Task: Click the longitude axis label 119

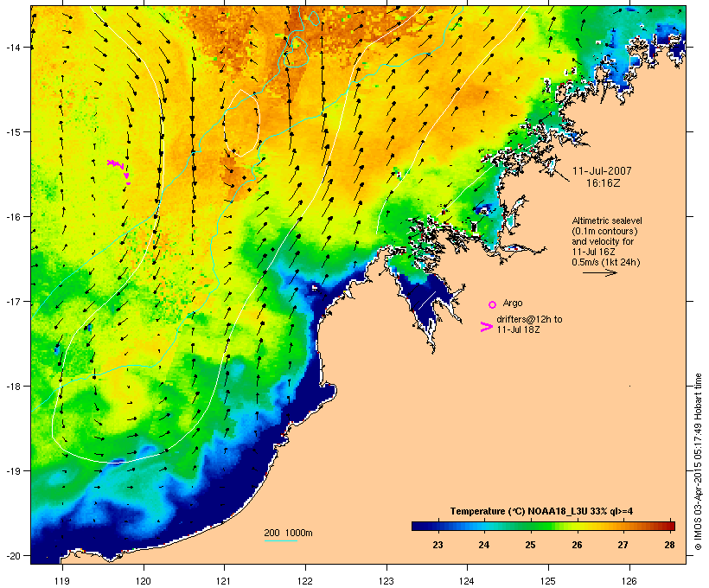Action: (62, 581)
